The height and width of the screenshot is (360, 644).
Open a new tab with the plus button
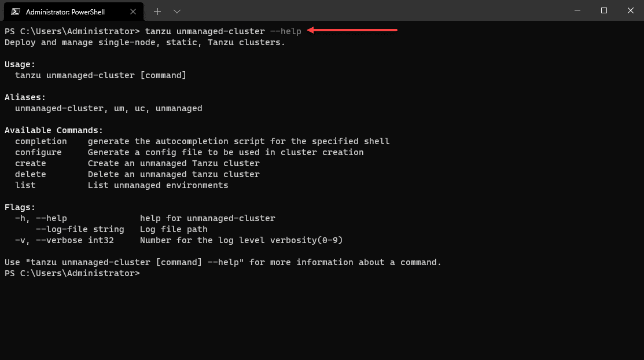pyautogui.click(x=157, y=12)
